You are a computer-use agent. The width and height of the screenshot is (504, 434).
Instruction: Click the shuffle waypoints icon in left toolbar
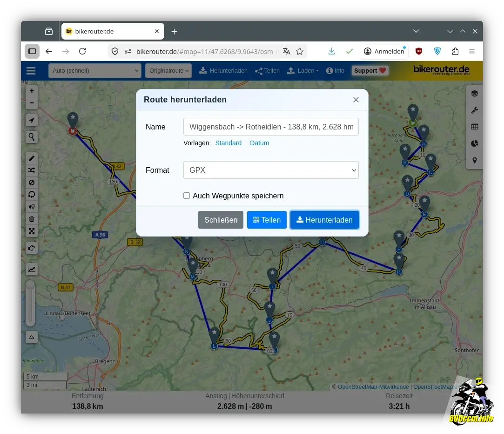pos(32,170)
